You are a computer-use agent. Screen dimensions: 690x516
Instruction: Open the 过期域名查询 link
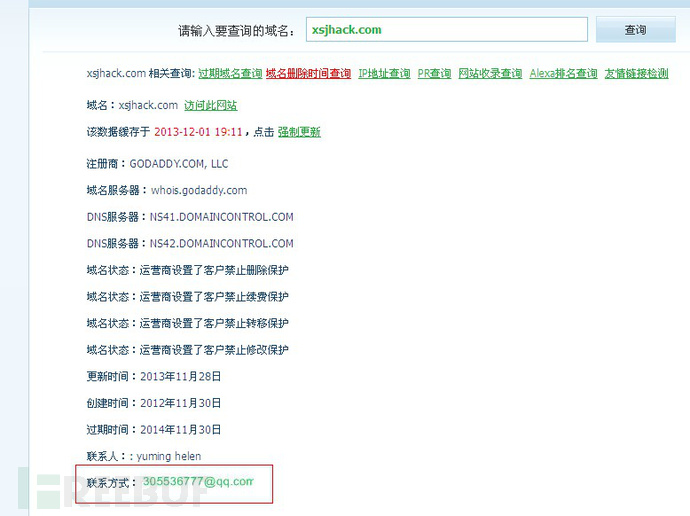230,73
